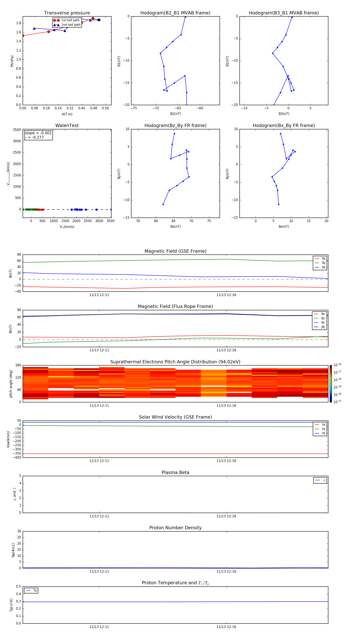Click the Bx legend entry in GSE magnetic field plot
Image resolution: width=351 pixels, height=644 pixels.
[x=320, y=259]
